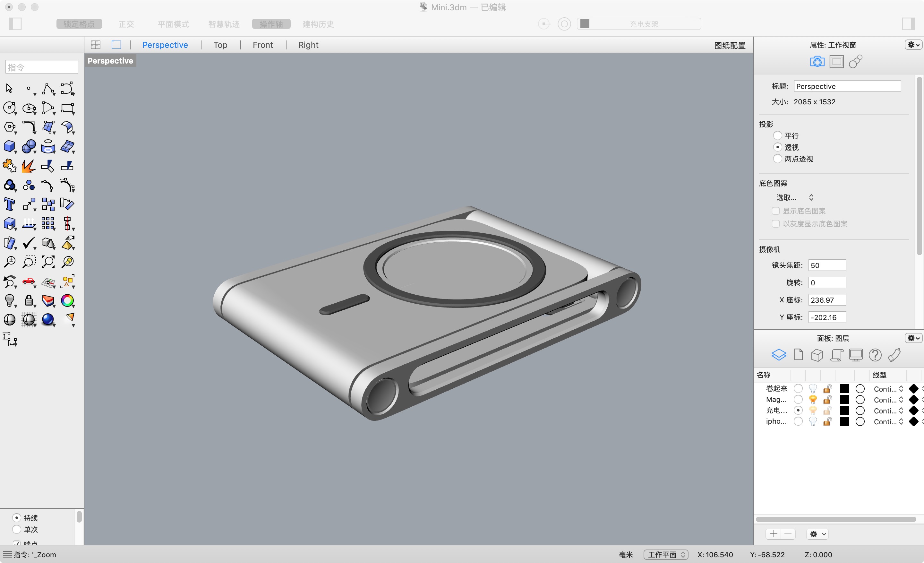The height and width of the screenshot is (563, 924).
Task: Click the 操作轴 toolbar button
Action: click(271, 24)
